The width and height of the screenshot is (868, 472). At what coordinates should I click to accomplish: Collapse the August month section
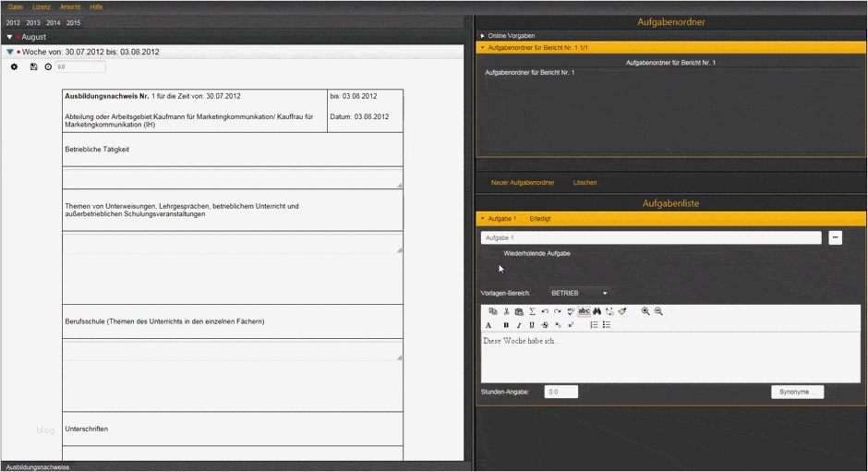[x=9, y=37]
